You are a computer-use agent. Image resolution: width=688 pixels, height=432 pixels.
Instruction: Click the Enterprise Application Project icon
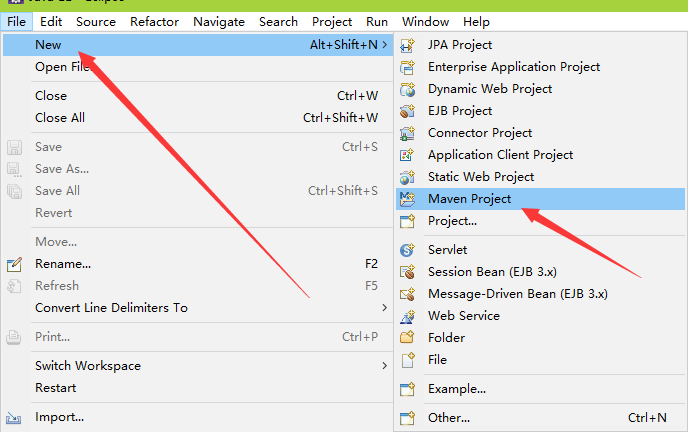pyautogui.click(x=407, y=67)
